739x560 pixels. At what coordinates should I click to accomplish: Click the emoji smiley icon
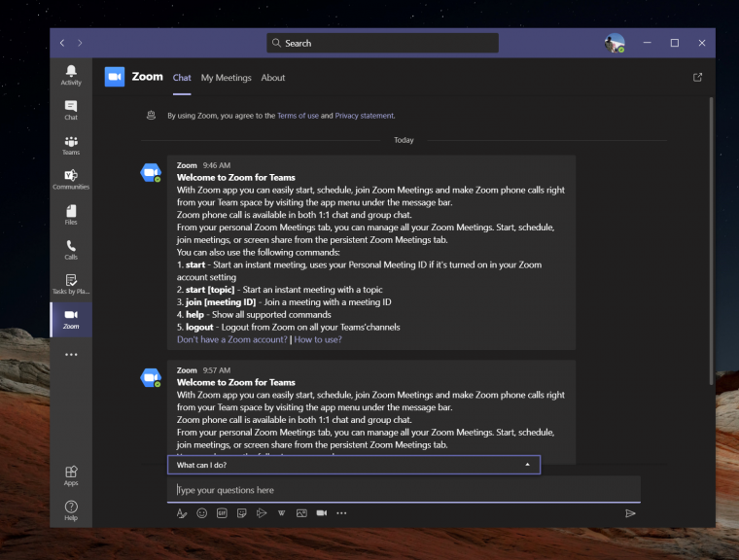[201, 513]
